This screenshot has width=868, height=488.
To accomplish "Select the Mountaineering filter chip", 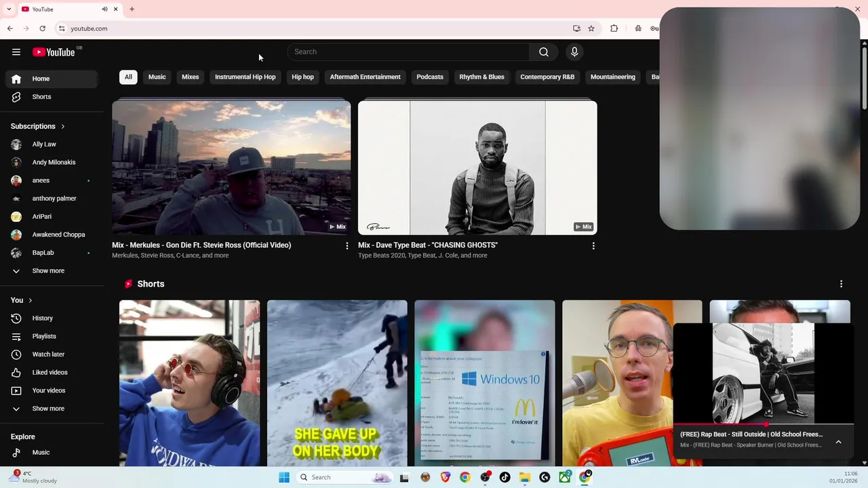I will tap(613, 77).
